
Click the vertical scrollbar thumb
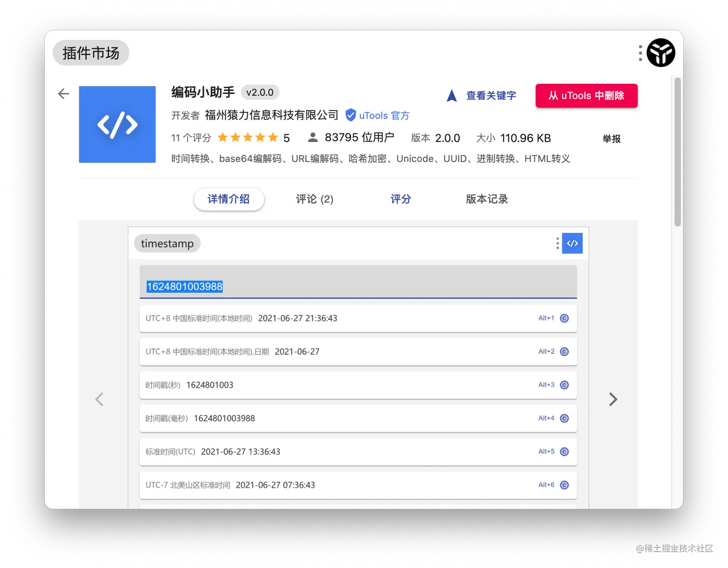pos(677,152)
